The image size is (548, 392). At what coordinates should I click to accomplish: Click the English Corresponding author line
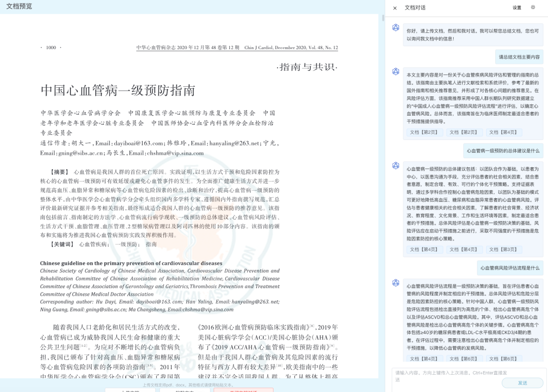160,306
